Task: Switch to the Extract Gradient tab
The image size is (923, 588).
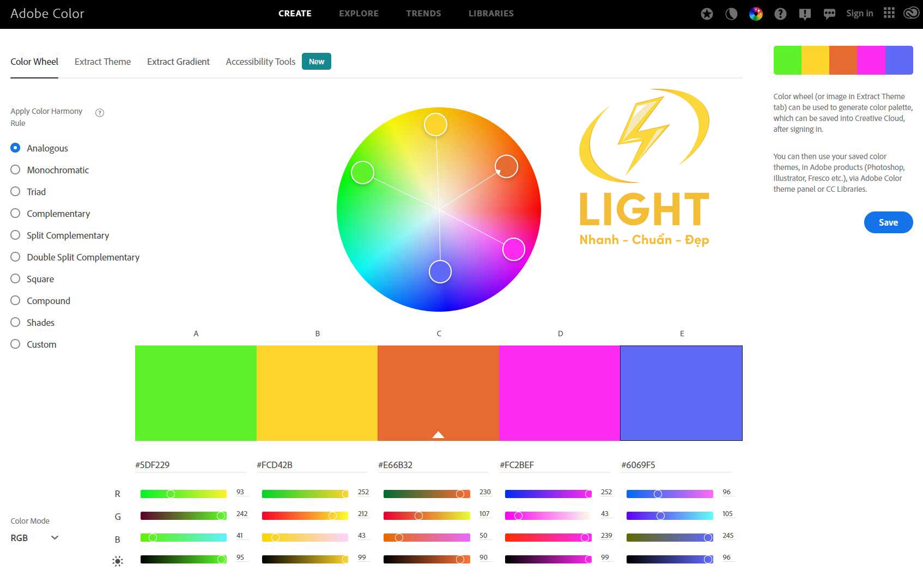Action: pyautogui.click(x=178, y=62)
